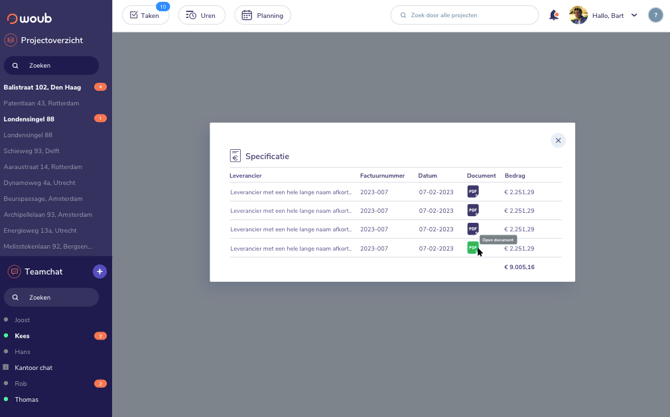670x417 pixels.
Task: Add a new teamchat with plus icon
Action: pyautogui.click(x=100, y=271)
